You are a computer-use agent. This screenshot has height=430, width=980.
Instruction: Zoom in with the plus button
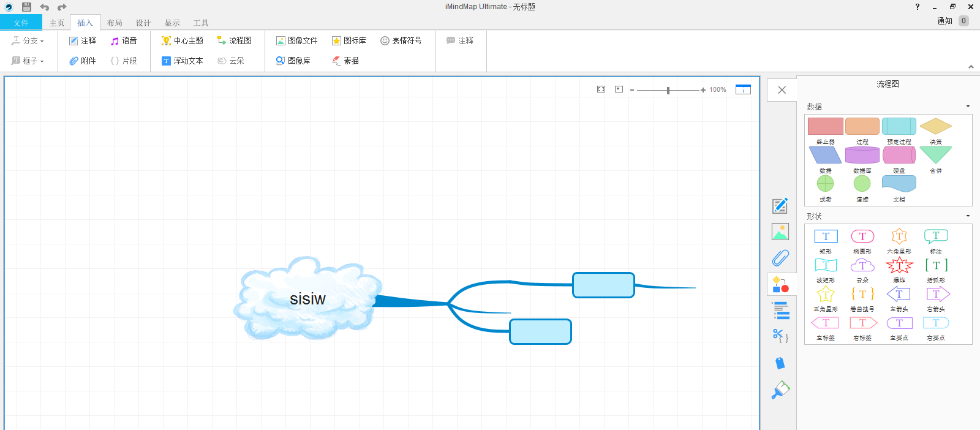tap(703, 90)
